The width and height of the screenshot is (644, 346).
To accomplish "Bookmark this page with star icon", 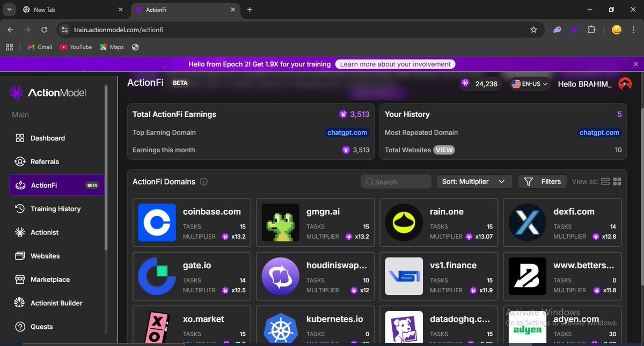I will coord(533,30).
